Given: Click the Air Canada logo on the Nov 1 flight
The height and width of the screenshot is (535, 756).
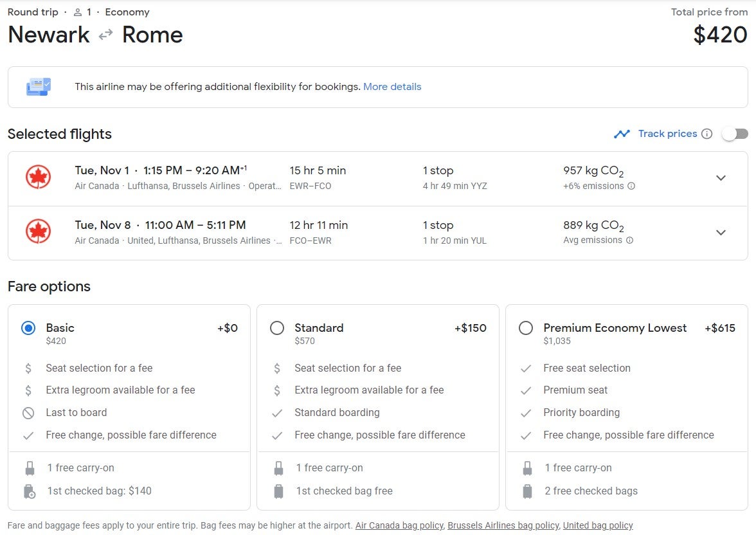Looking at the screenshot, I should [x=39, y=177].
